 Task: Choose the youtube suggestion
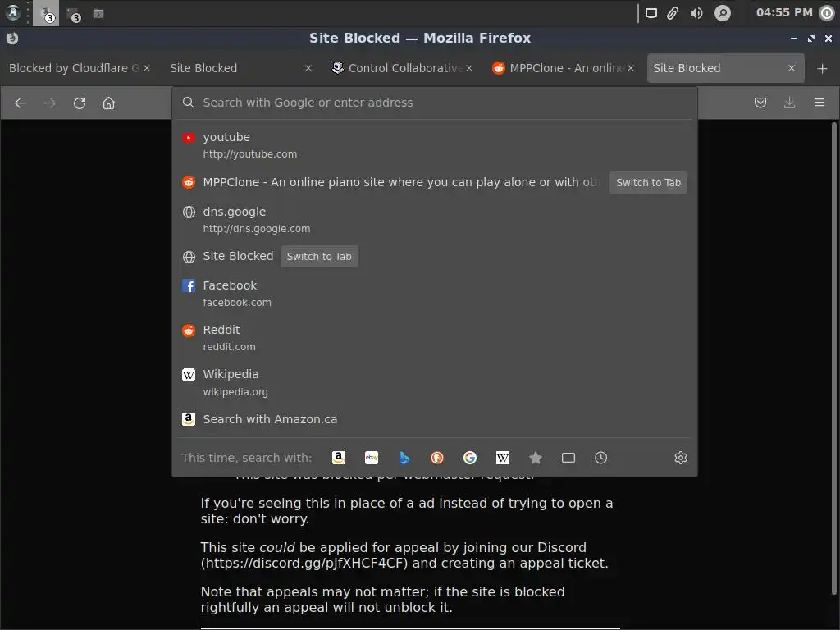[x=435, y=145]
